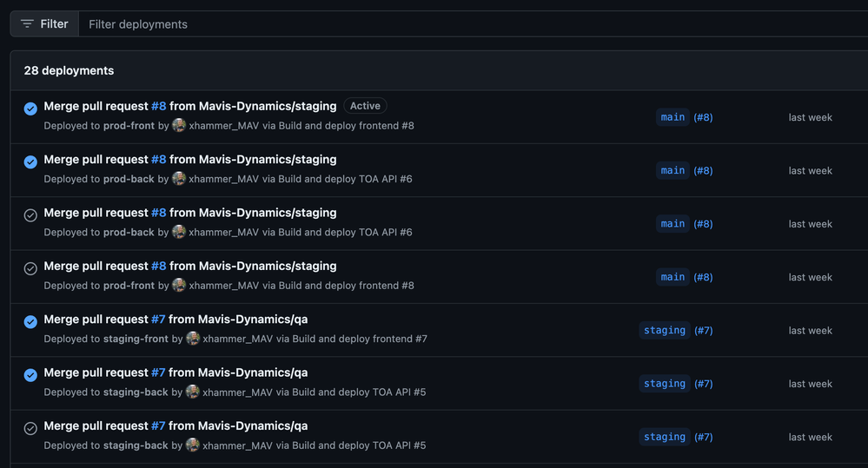Click the prod-back environment name in the filled-check row
Image resolution: width=868 pixels, height=468 pixels.
(129, 179)
